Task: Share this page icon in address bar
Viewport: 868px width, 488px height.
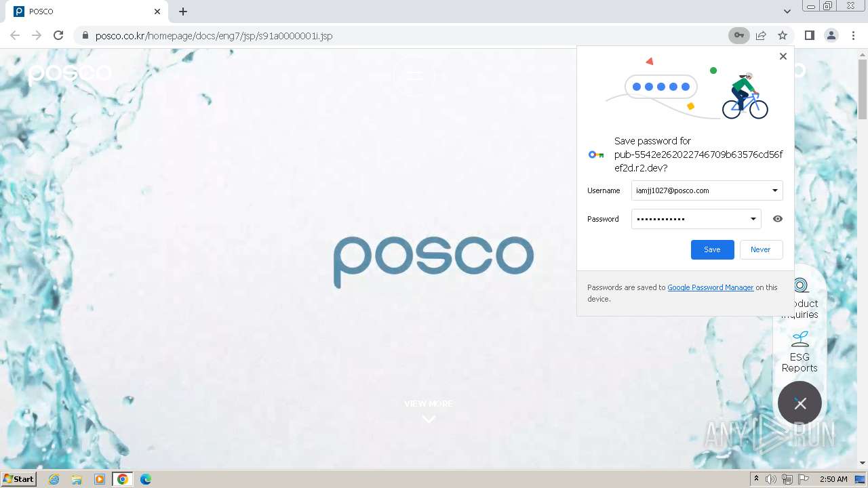Action: click(761, 35)
